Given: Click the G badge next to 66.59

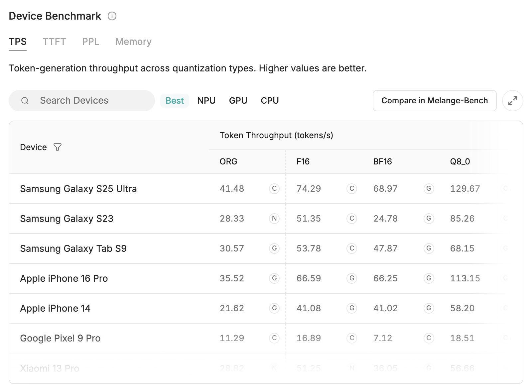Looking at the screenshot, I should coord(352,278).
